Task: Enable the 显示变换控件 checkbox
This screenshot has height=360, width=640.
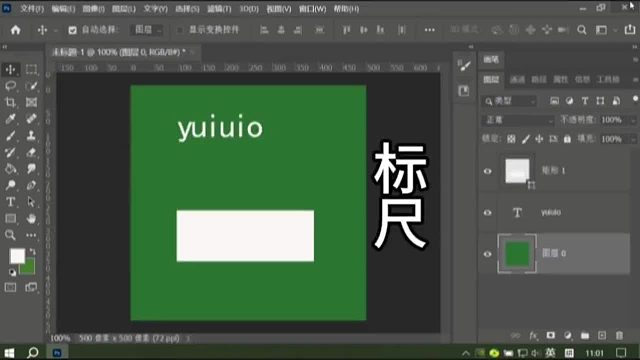Action: coord(180,30)
